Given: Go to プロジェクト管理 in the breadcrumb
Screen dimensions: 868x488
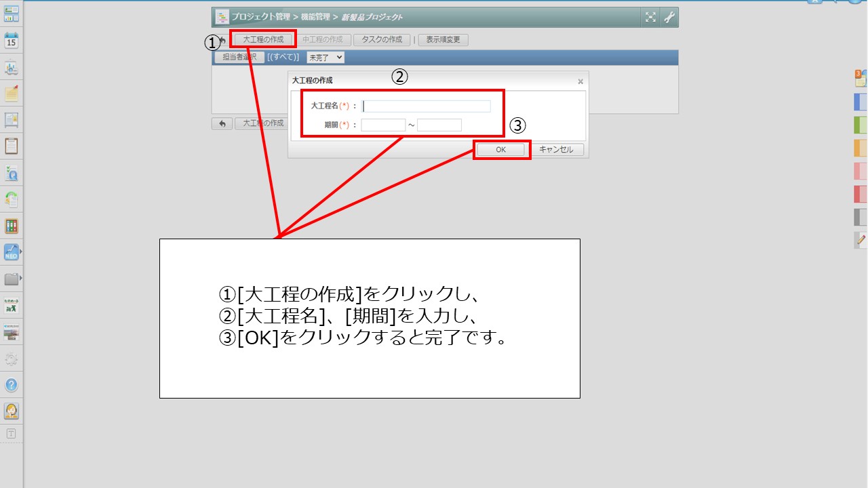Looking at the screenshot, I should 261,17.
